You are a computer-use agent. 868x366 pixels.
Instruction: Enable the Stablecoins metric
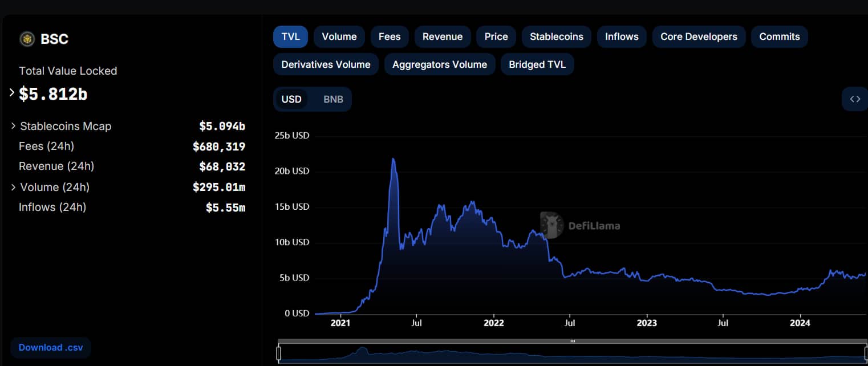click(556, 36)
